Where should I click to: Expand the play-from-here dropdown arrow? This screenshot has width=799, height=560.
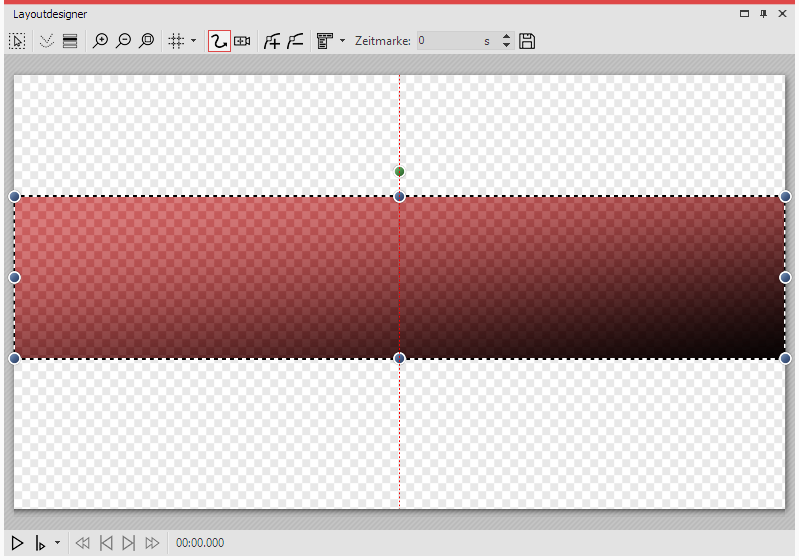[57, 543]
